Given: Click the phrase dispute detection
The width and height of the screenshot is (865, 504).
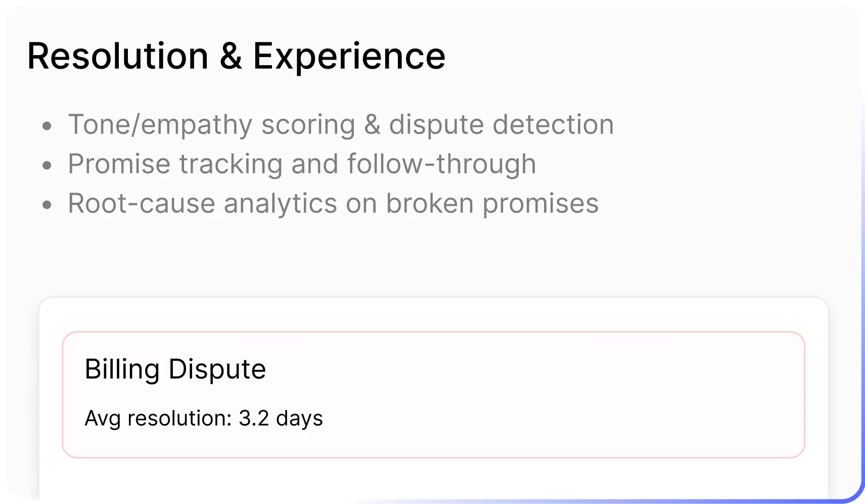Looking at the screenshot, I should coord(501,124).
